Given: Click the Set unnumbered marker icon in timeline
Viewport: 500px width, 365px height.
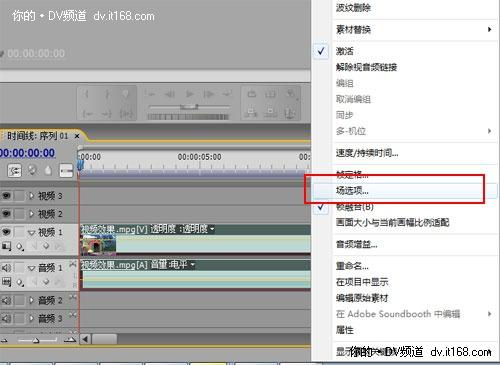Looking at the screenshot, I should pos(48,171).
